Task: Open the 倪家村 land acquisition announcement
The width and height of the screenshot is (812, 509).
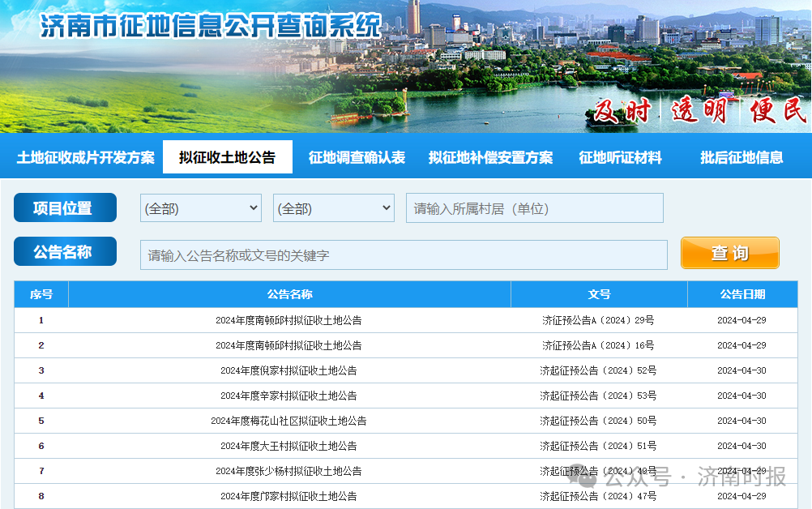Action: [288, 370]
